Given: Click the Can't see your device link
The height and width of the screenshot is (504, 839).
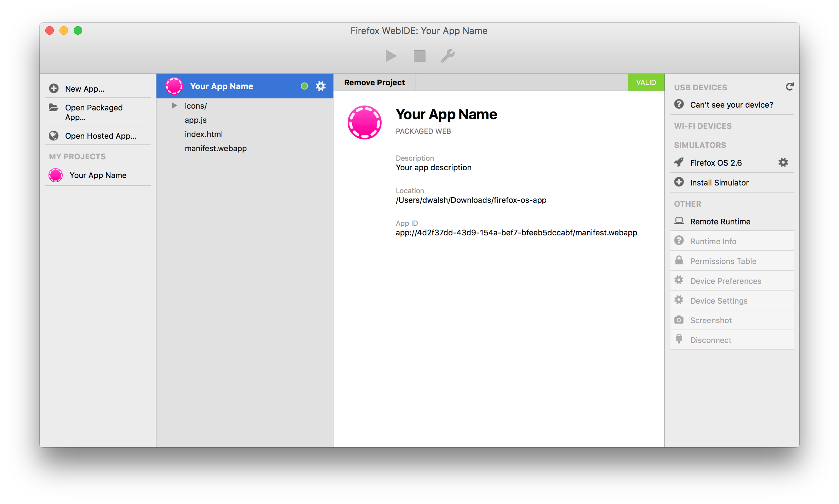Looking at the screenshot, I should 732,104.
